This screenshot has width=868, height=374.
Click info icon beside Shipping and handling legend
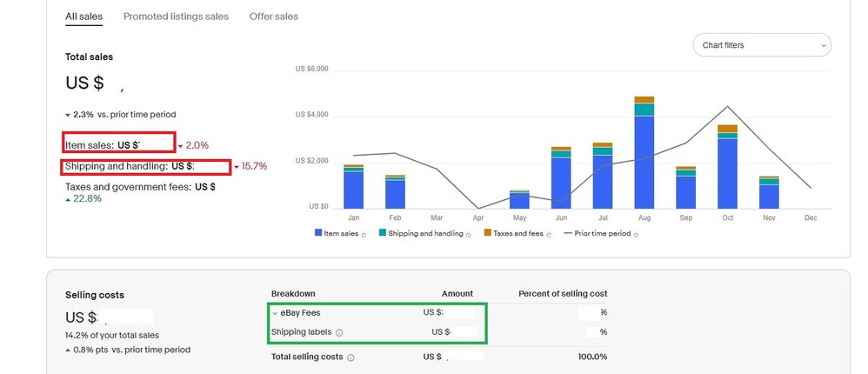469,234
